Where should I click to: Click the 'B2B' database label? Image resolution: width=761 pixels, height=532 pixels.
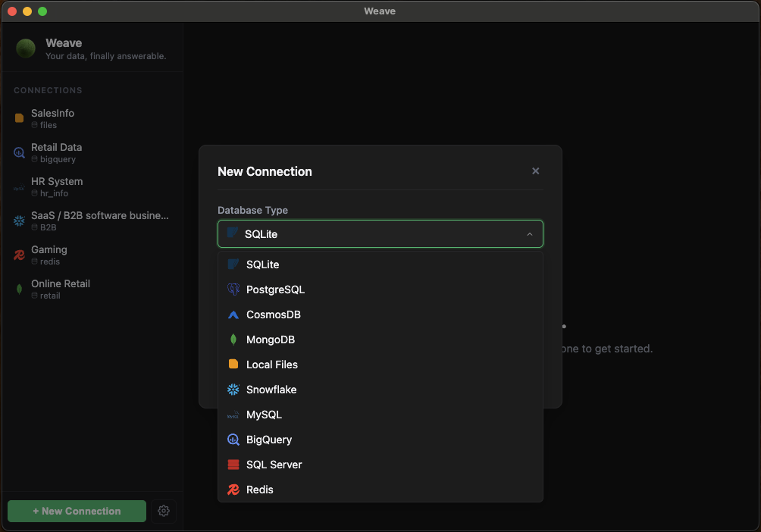pyautogui.click(x=48, y=227)
